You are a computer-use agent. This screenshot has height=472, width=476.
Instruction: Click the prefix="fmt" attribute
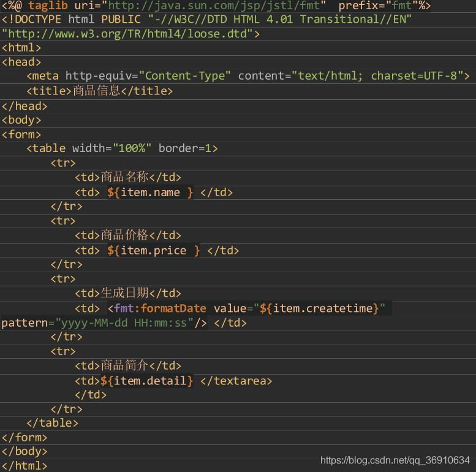(x=379, y=6)
